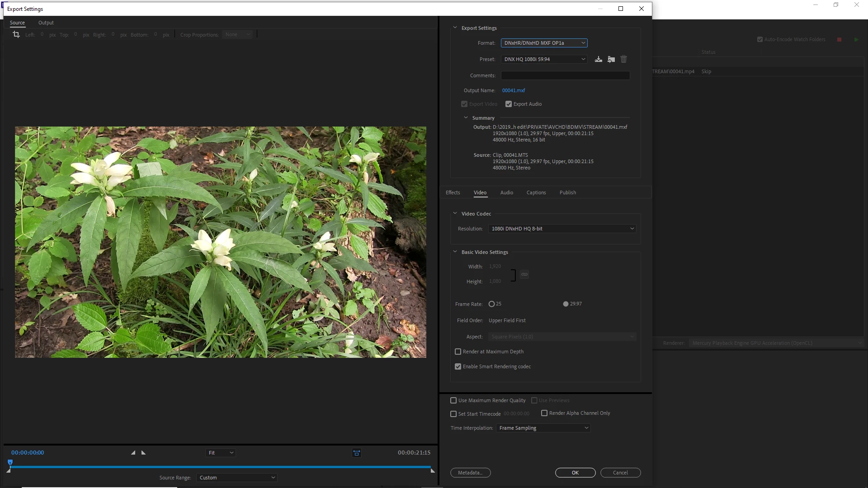Toggle the Export Audio checkbox
Viewport: 868px width, 488px height.
(x=509, y=104)
